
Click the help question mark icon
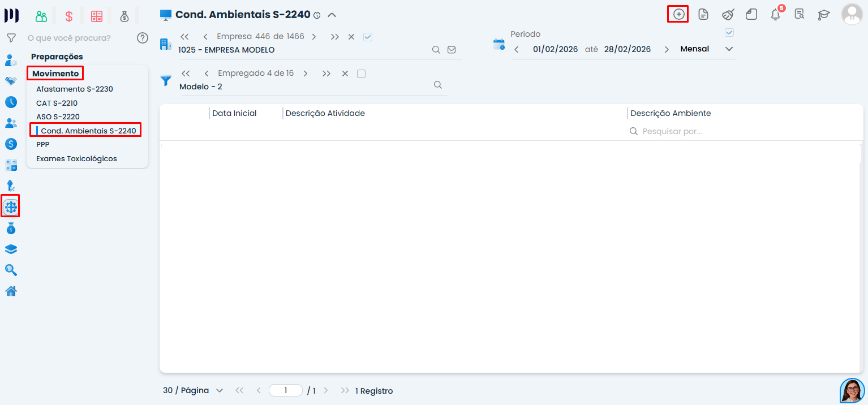[143, 38]
